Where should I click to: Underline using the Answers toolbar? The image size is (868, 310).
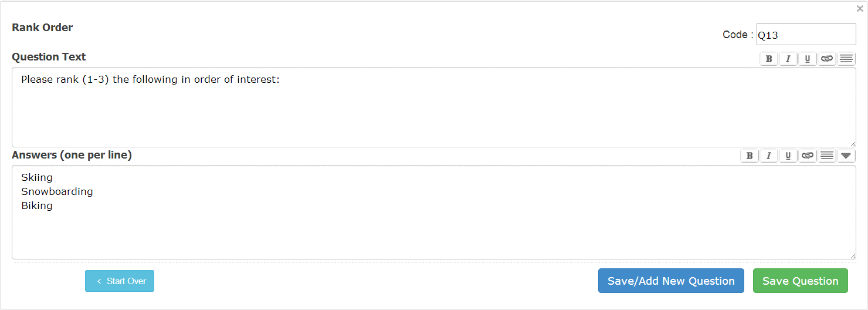click(x=788, y=156)
